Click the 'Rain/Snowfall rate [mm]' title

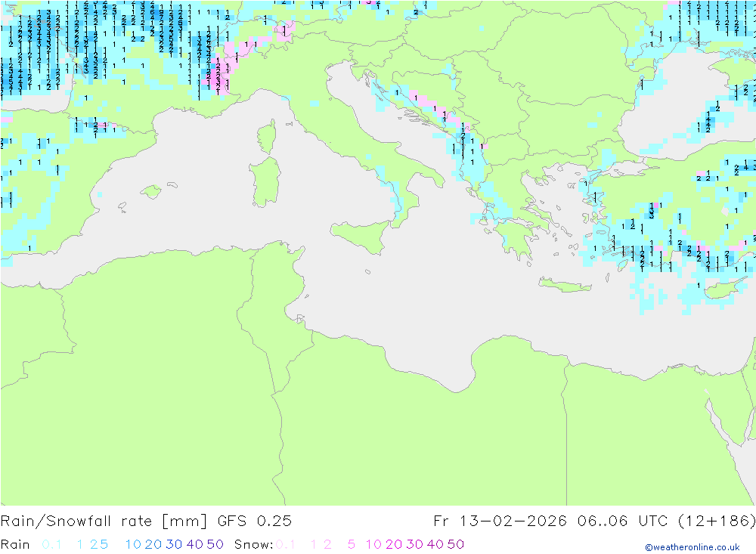point(104,522)
